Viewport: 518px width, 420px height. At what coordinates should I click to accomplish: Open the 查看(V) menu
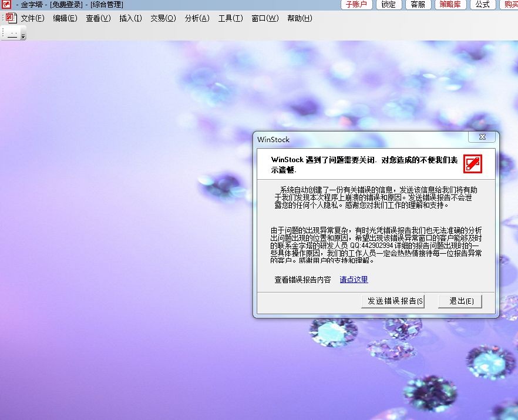point(98,18)
